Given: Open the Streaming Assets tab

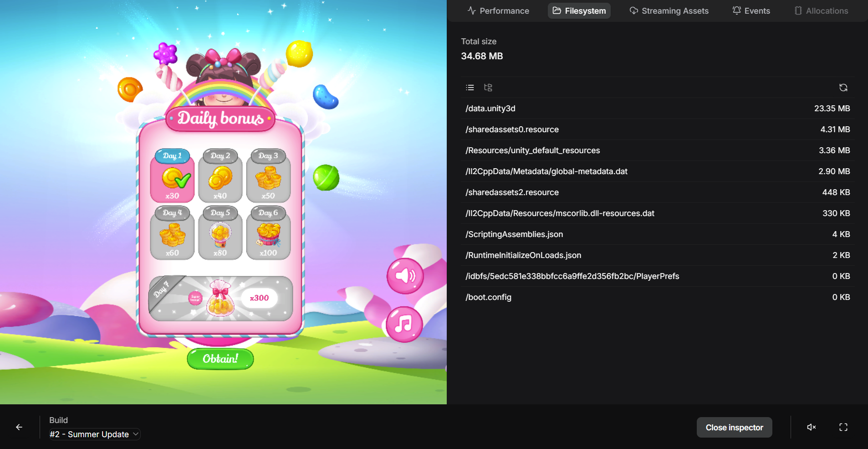Looking at the screenshot, I should (669, 11).
